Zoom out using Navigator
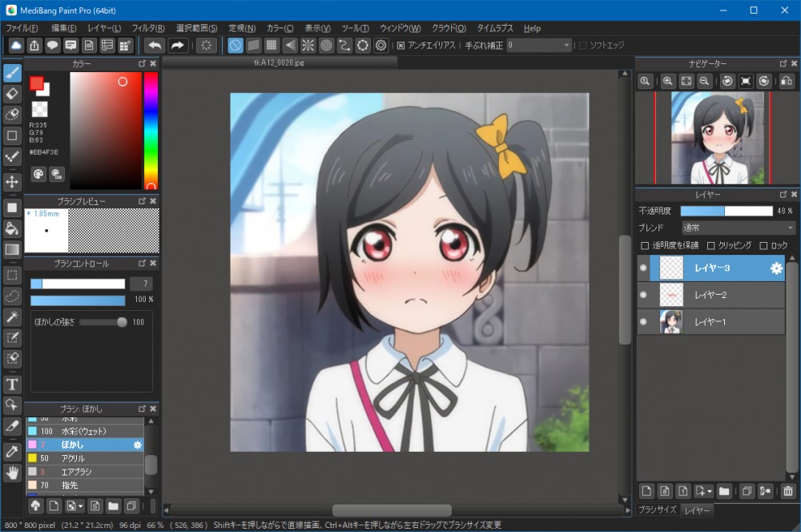 pyautogui.click(x=704, y=81)
